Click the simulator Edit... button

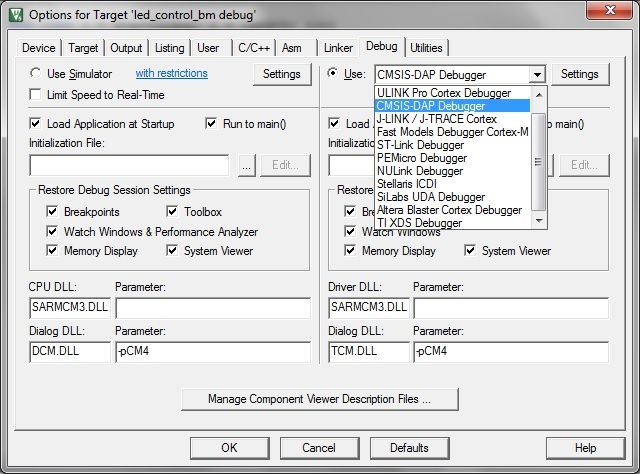tap(285, 165)
